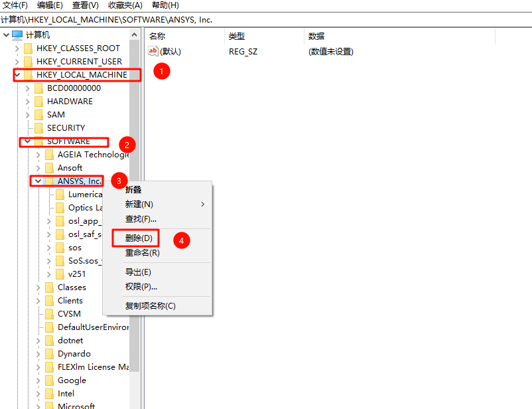532x409 pixels.
Task: Click the 名称 column header
Action: point(156,37)
